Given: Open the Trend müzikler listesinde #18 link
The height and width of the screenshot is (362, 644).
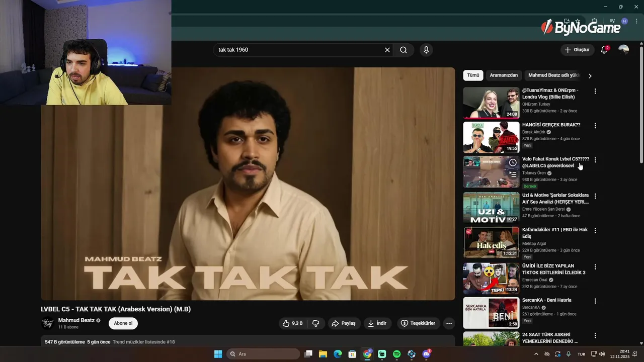Looking at the screenshot, I should 144,342.
